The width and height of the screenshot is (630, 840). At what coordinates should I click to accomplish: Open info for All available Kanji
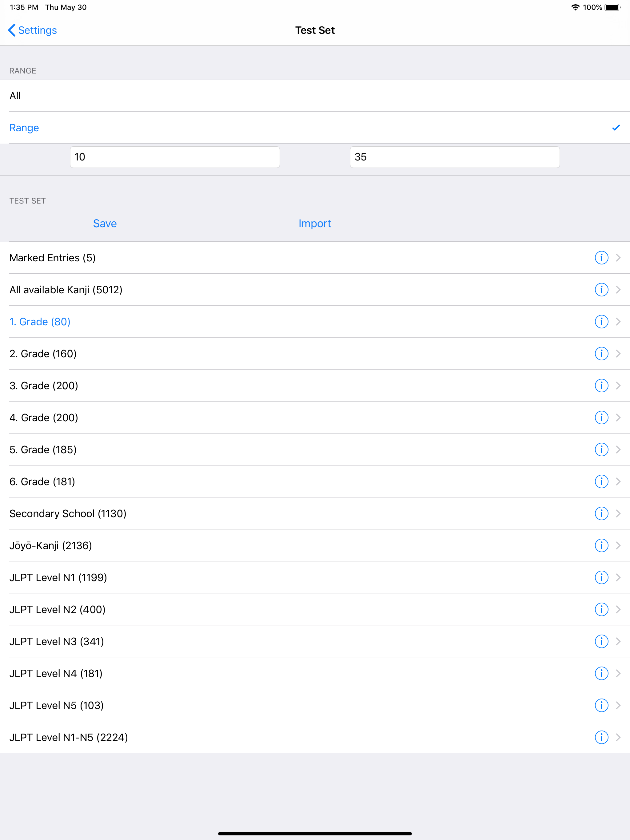click(601, 289)
